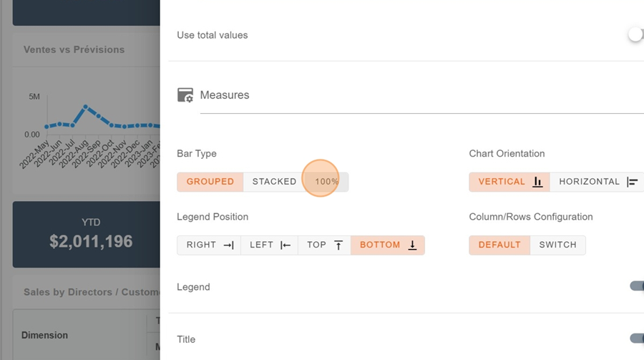This screenshot has width=644, height=360.
Task: Turn off the Legend switch
Action: (636, 286)
